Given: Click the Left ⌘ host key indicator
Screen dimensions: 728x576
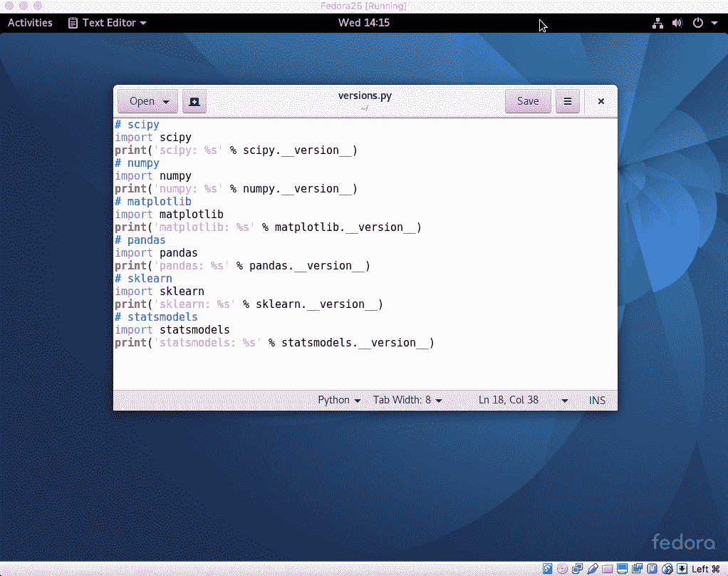Looking at the screenshot, I should 706,569.
